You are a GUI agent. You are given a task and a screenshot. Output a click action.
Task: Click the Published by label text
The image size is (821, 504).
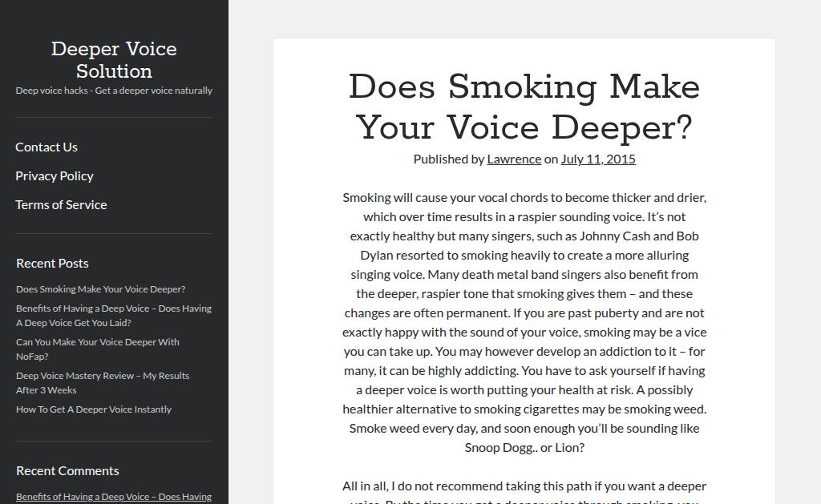[x=449, y=159]
